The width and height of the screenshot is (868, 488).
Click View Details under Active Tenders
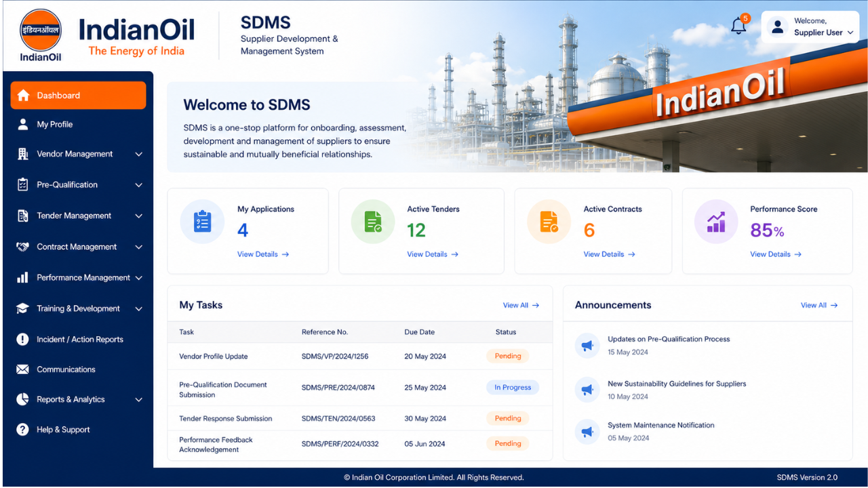coord(433,254)
